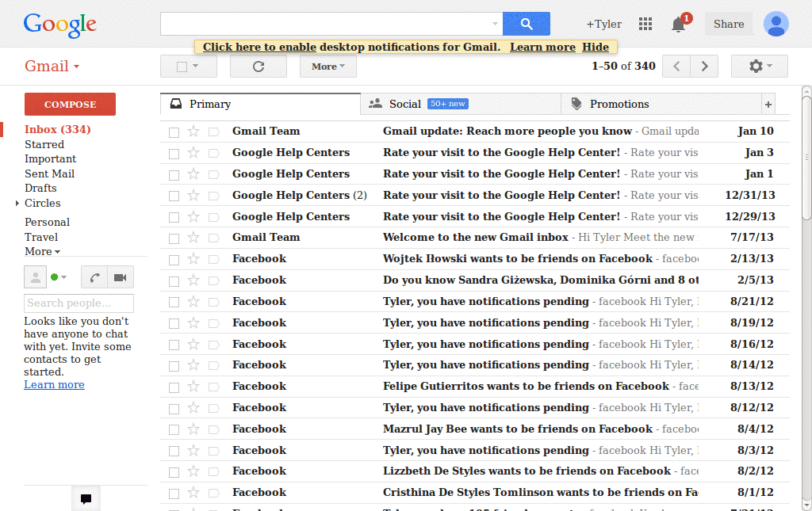Open the chat status dropdown with green dot
This screenshot has width=812, height=511.
point(59,277)
